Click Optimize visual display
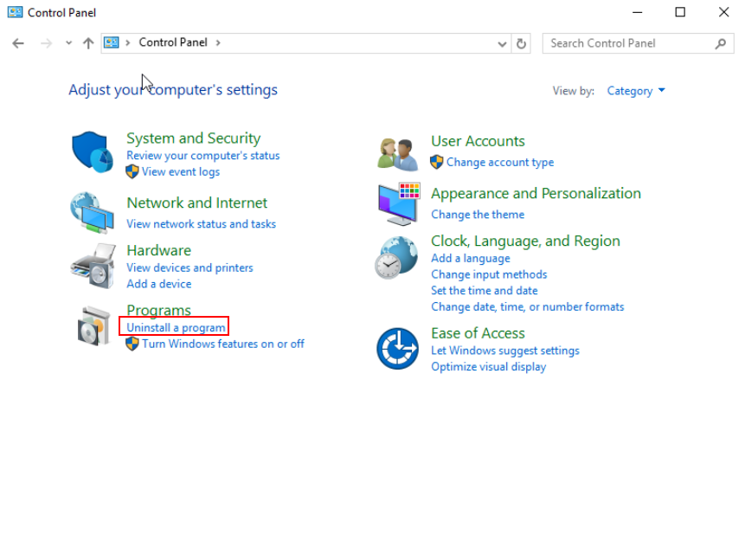This screenshot has width=745, height=560. [488, 366]
